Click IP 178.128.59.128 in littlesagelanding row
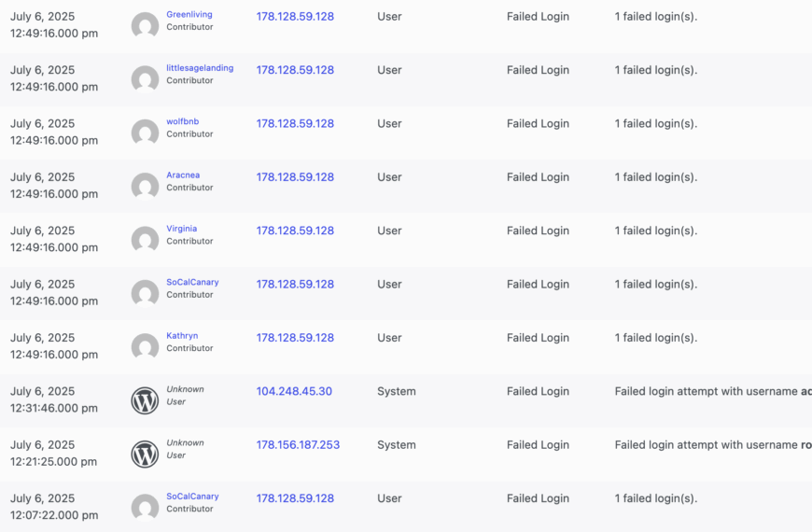The image size is (812, 532). pyautogui.click(x=295, y=70)
